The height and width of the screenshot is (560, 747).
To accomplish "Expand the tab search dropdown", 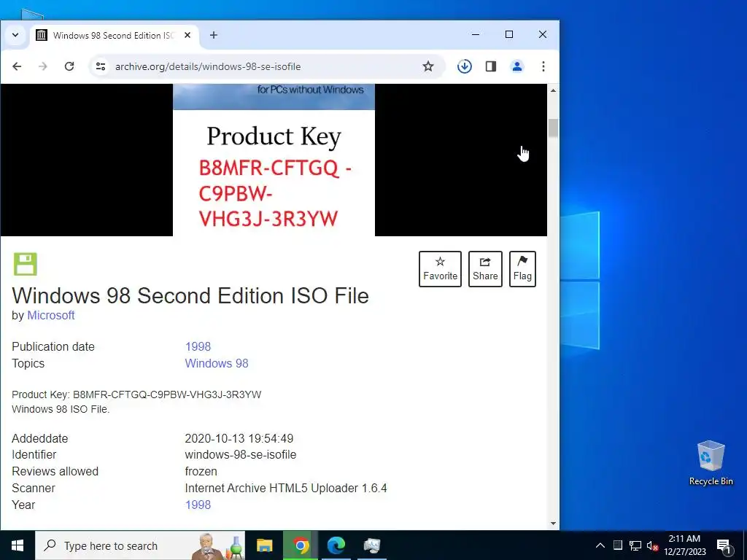I will tap(15, 35).
